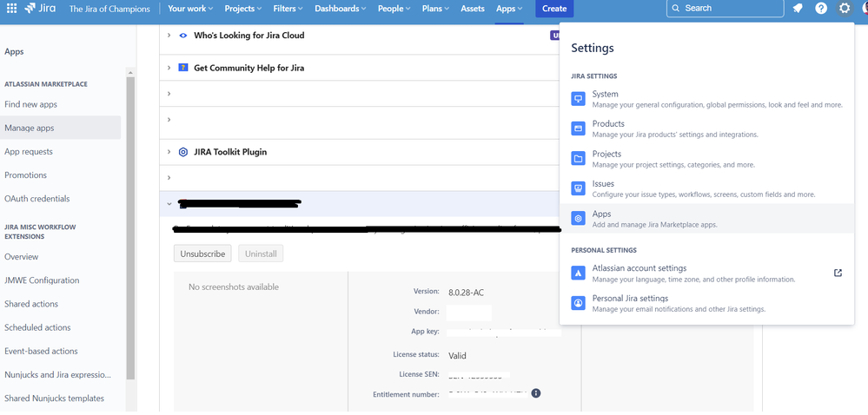Click the Products settings icon
The height and width of the screenshot is (415, 868).
click(578, 128)
